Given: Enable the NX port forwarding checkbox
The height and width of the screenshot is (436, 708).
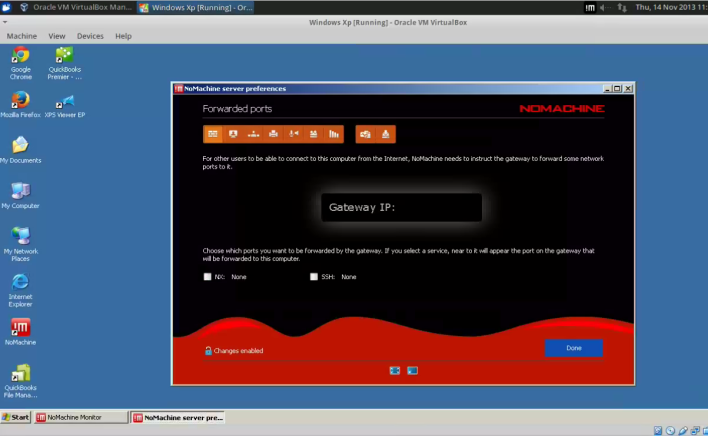Looking at the screenshot, I should 207,277.
